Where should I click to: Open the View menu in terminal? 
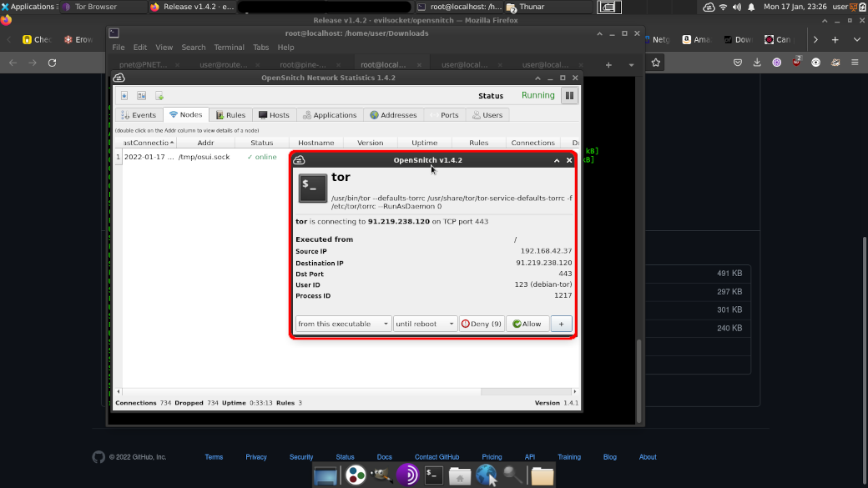point(164,48)
